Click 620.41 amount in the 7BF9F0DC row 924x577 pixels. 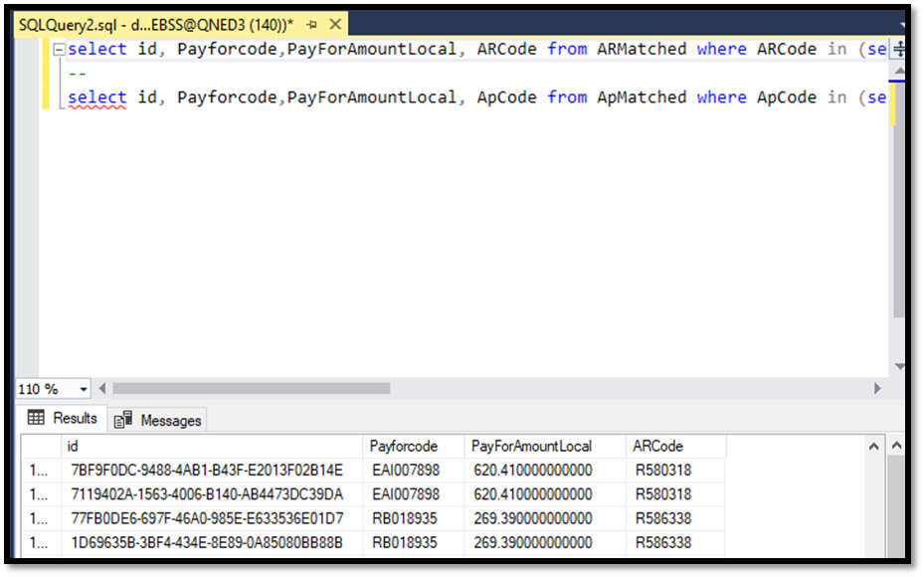pyautogui.click(x=545, y=471)
